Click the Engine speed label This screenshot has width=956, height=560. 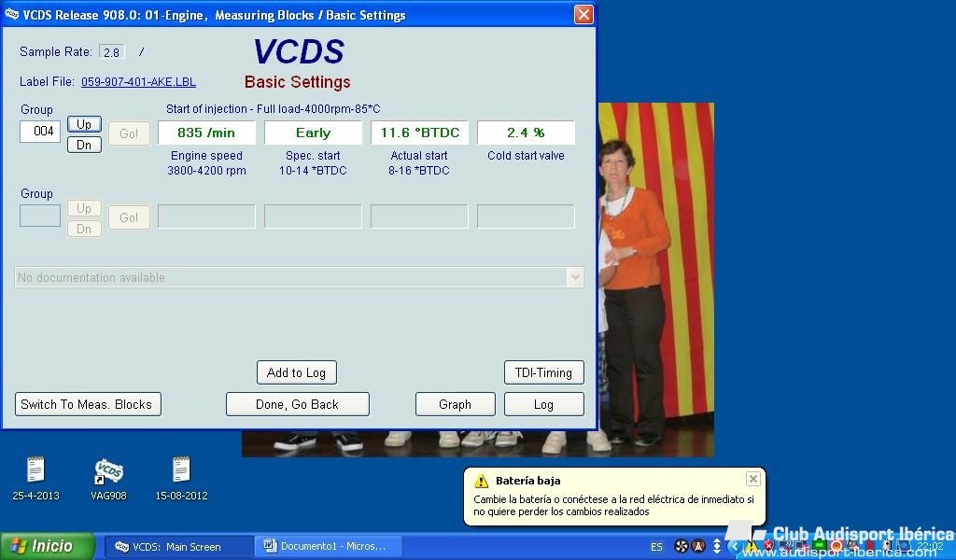click(206, 156)
